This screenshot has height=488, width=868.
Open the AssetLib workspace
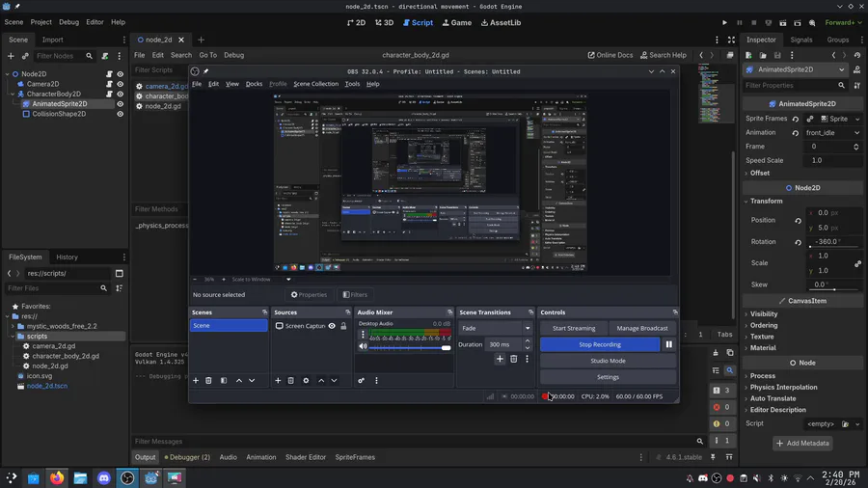coord(501,23)
